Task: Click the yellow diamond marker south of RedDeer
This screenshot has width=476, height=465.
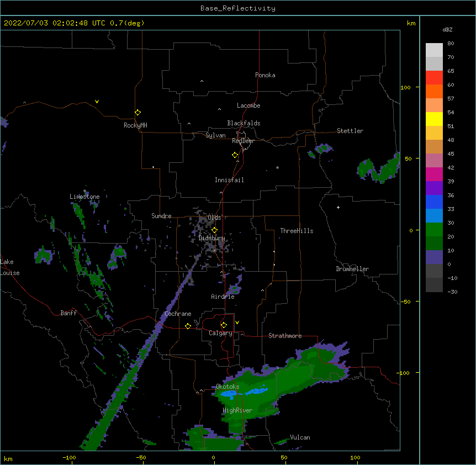Action: point(235,155)
